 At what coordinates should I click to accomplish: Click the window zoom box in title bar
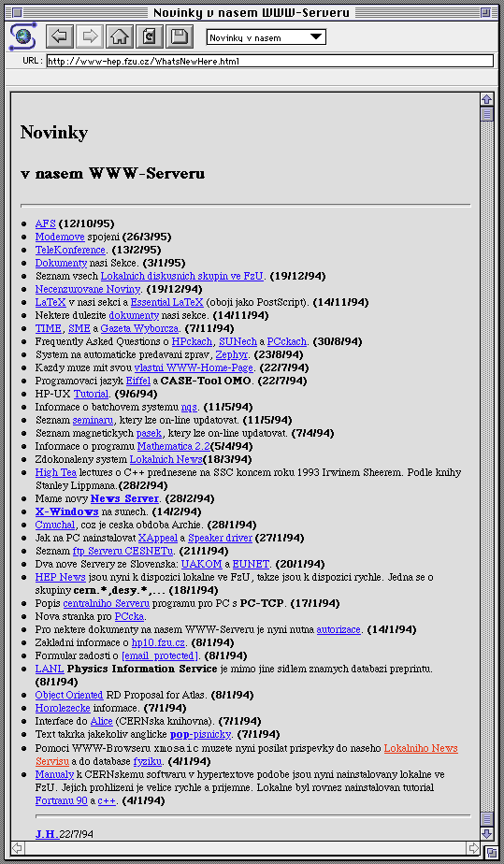tap(484, 12)
